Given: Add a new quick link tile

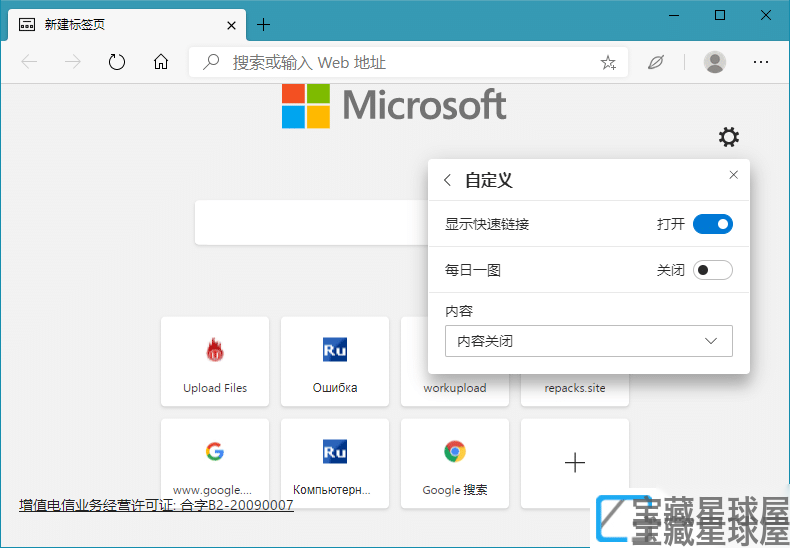Looking at the screenshot, I should click(x=575, y=463).
